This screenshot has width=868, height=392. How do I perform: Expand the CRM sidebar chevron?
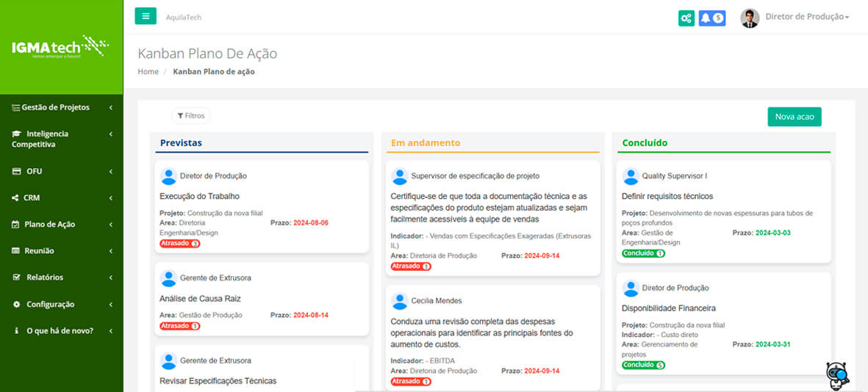pyautogui.click(x=111, y=198)
